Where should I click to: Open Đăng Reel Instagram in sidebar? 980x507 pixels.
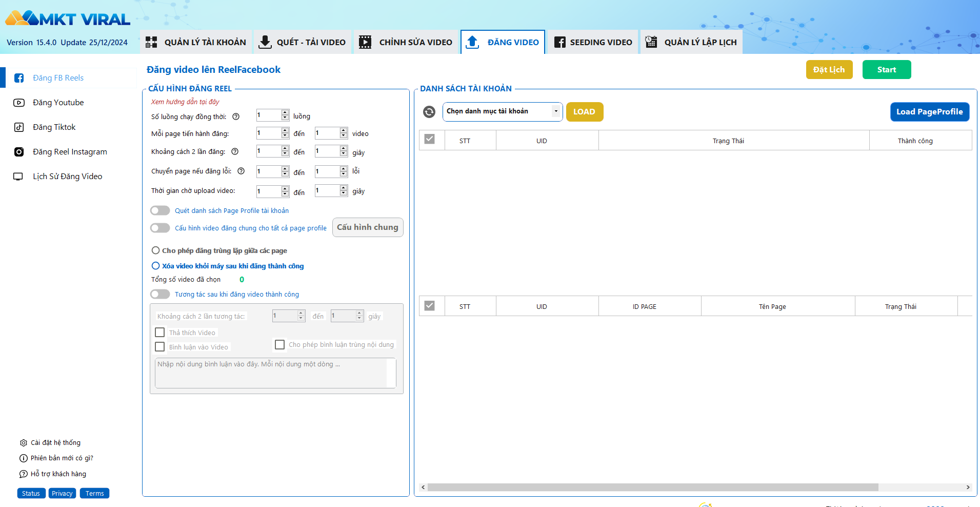pos(71,152)
